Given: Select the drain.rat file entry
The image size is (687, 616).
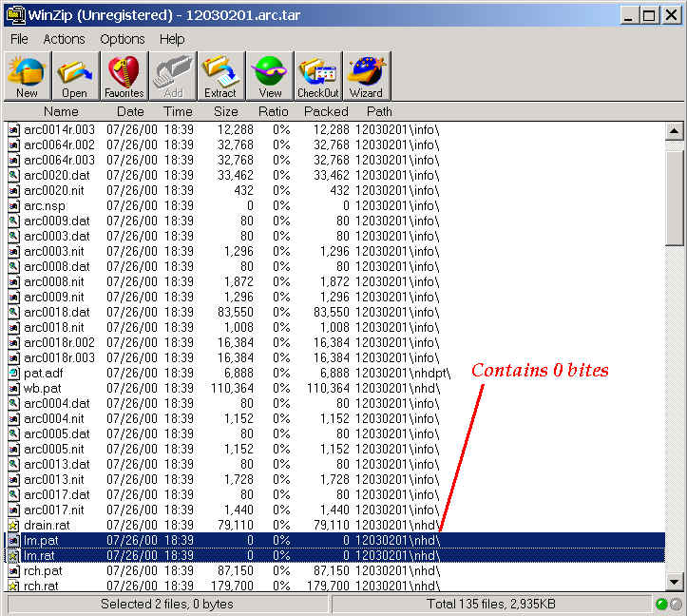Looking at the screenshot, I should (46, 525).
